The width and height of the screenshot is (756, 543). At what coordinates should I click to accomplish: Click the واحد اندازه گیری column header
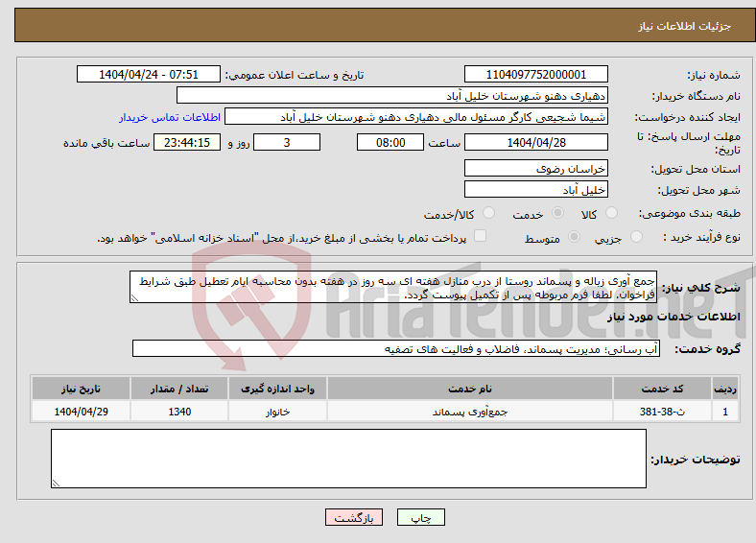pos(277,389)
